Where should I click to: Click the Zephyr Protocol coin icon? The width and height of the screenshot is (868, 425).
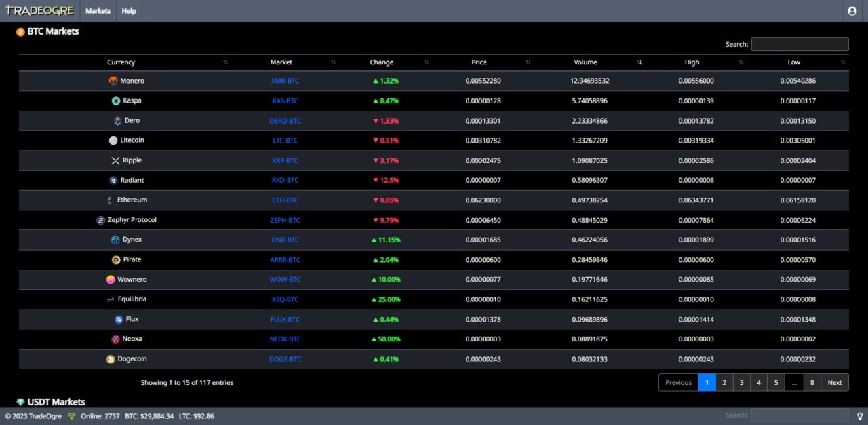pos(101,220)
